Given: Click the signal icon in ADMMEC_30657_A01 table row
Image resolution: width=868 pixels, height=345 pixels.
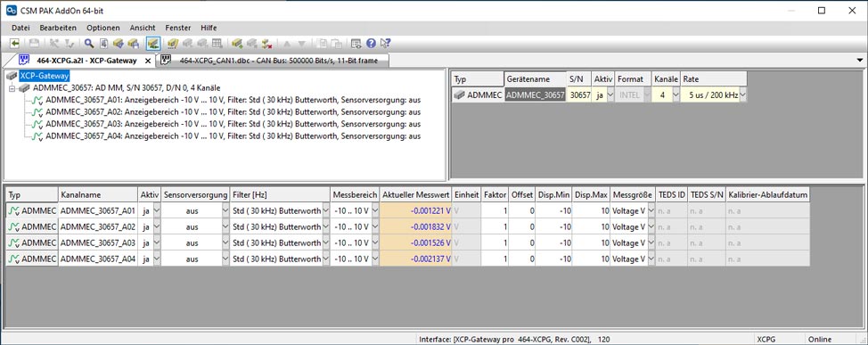Looking at the screenshot, I should [x=13, y=211].
